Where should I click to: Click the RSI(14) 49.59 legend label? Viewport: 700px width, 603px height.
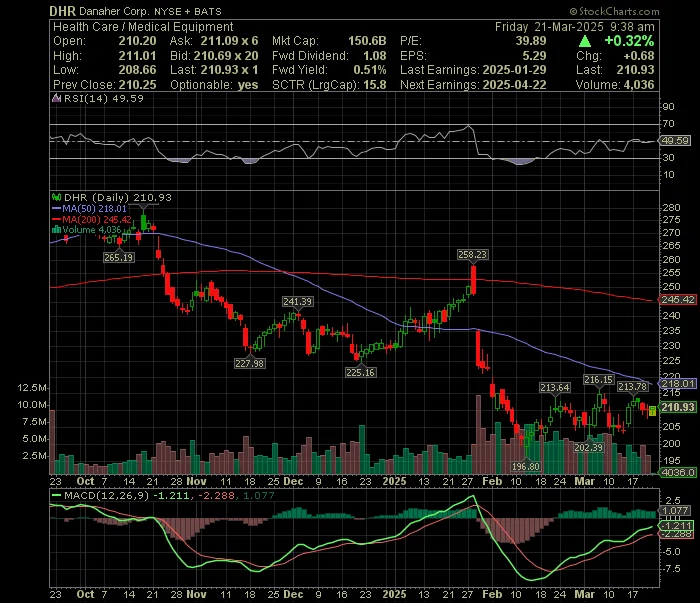pyautogui.click(x=104, y=98)
